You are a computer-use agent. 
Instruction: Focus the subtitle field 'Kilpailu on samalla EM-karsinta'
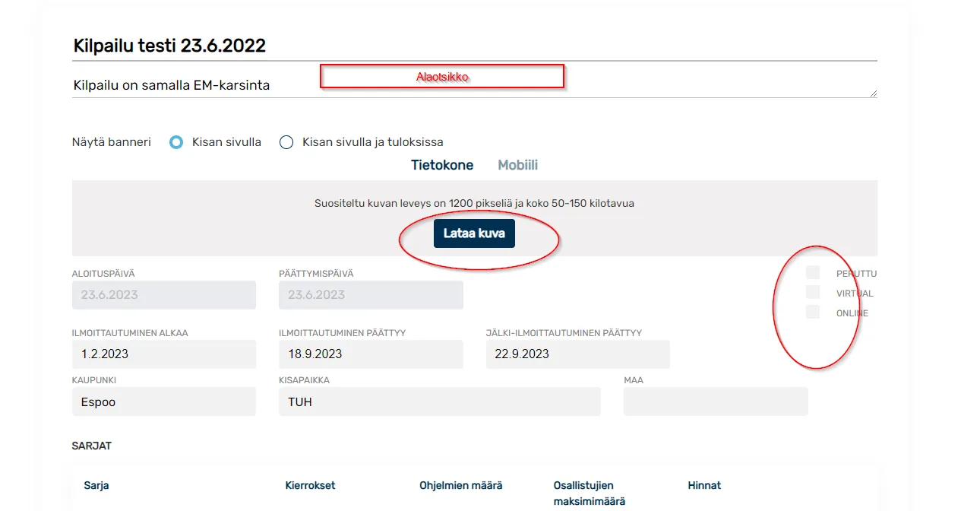475,84
